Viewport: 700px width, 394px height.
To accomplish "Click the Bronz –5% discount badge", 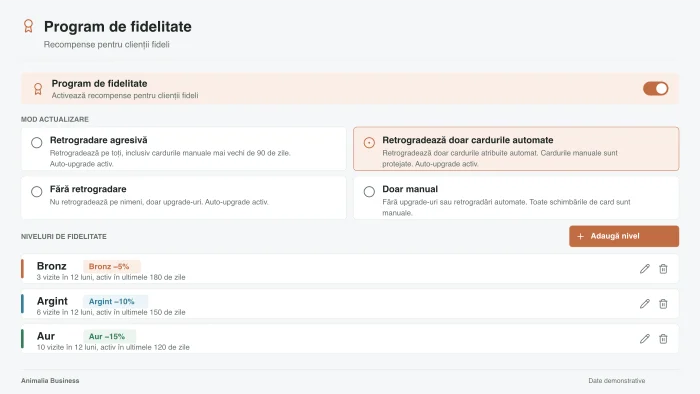I will (112, 266).
